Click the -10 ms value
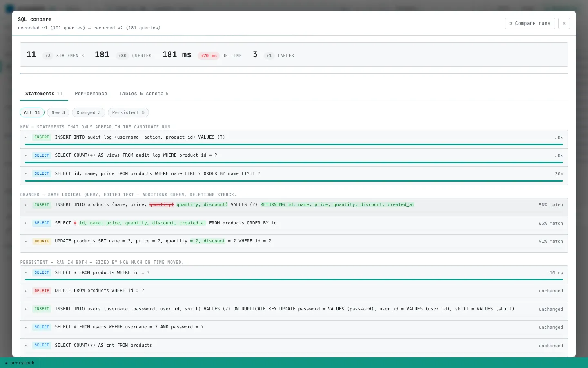Viewport: 588px width, 368px height. tap(555, 273)
